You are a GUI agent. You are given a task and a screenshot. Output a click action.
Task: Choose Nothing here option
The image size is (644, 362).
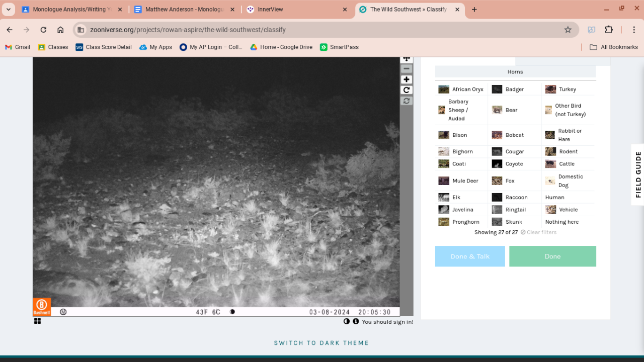tap(569, 222)
